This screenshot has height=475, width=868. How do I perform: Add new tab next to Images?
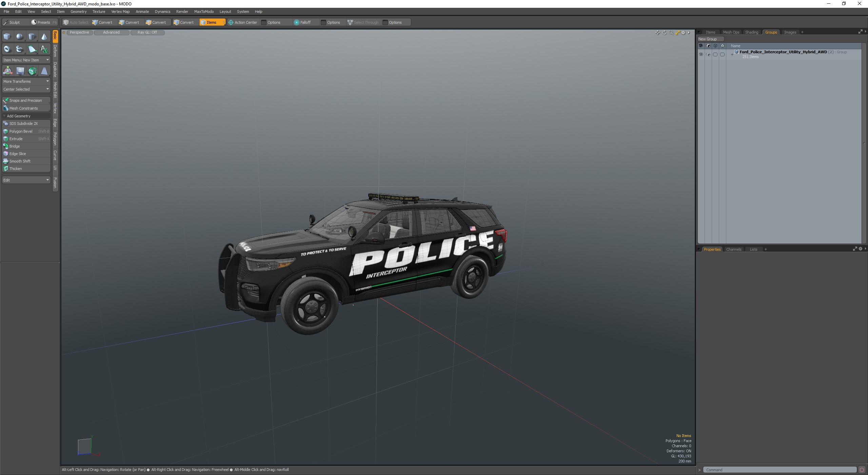pyautogui.click(x=802, y=32)
